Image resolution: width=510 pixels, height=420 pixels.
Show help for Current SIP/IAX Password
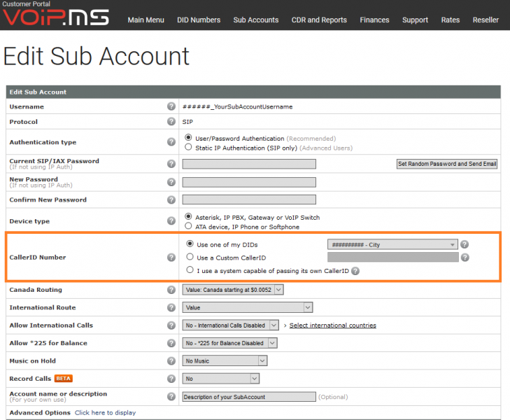coord(171,164)
